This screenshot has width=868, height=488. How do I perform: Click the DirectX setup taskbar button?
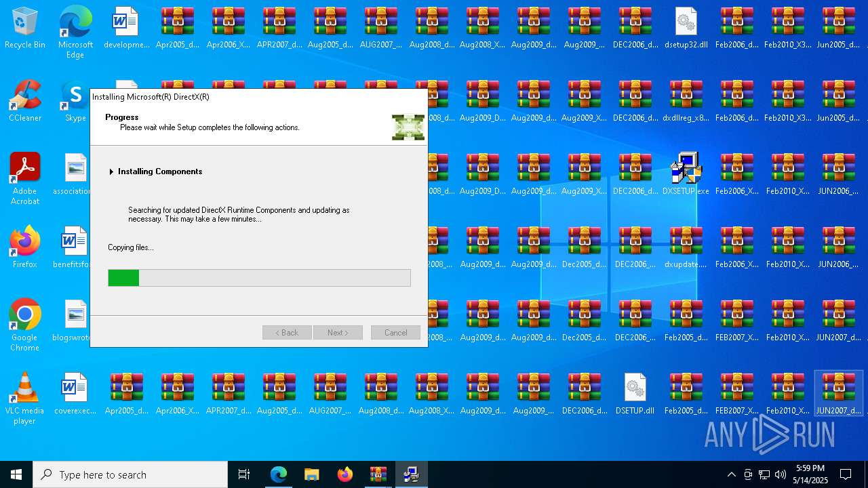coord(411,474)
